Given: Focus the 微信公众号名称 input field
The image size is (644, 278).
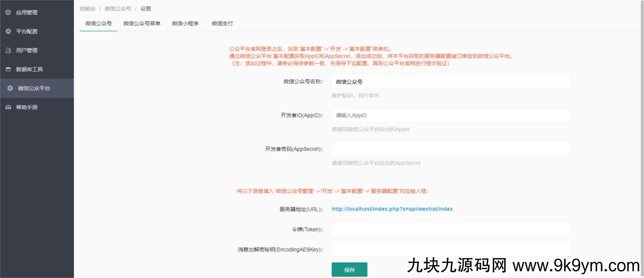Looking at the screenshot, I should pos(451,82).
